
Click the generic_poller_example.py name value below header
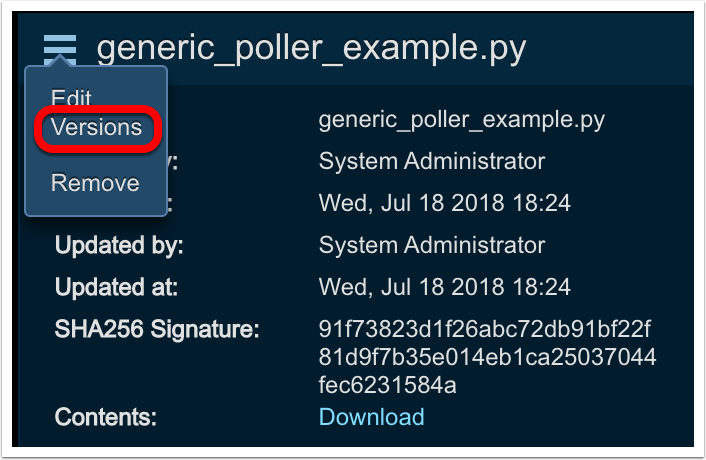pos(461,120)
